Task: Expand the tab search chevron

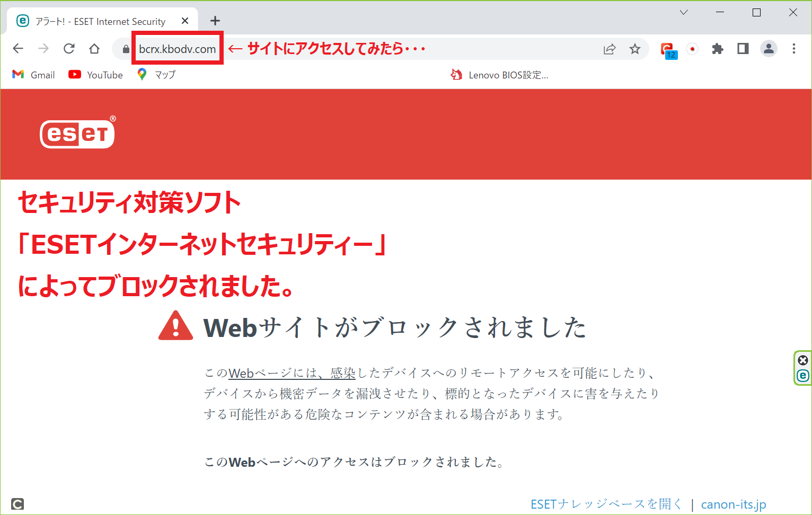Action: (x=684, y=13)
